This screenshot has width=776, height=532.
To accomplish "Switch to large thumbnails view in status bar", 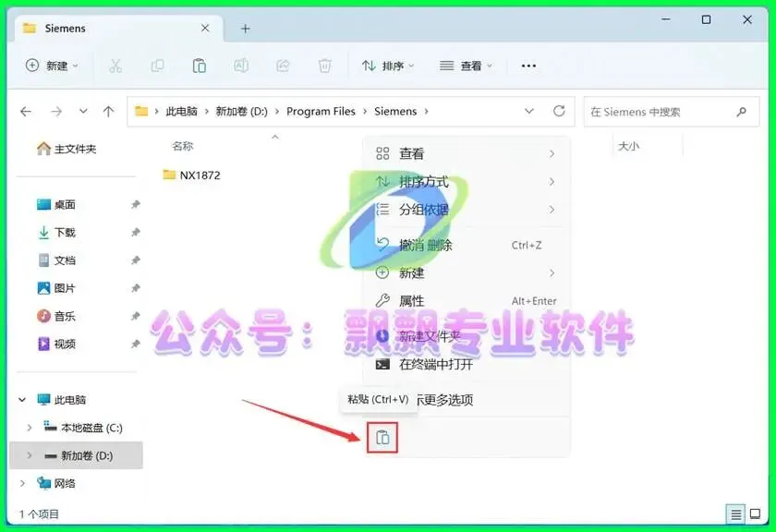I will (x=756, y=514).
